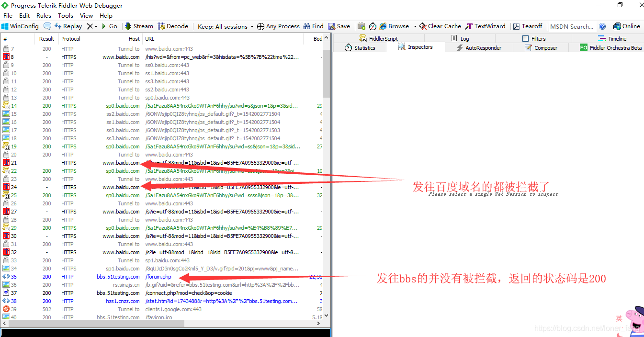Sort sessions by the Result column header
644x337 pixels.
pos(46,39)
